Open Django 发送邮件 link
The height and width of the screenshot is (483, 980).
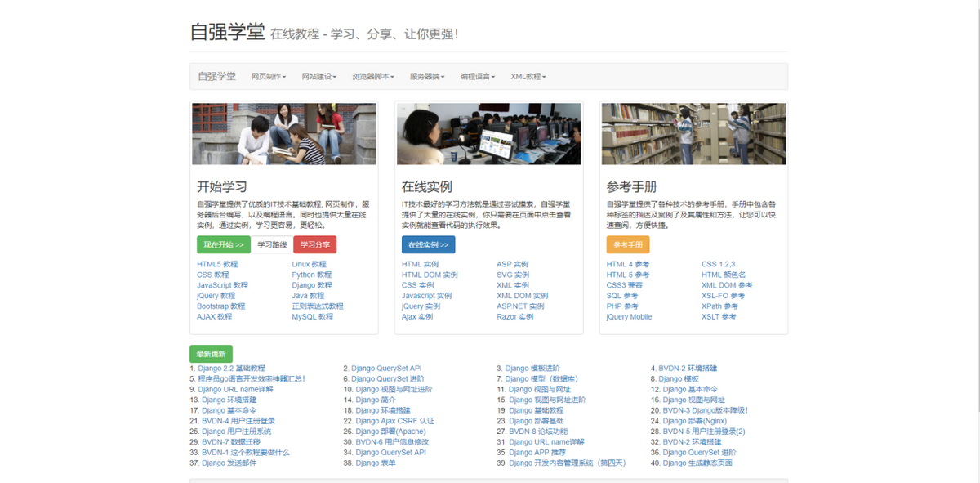229,463
